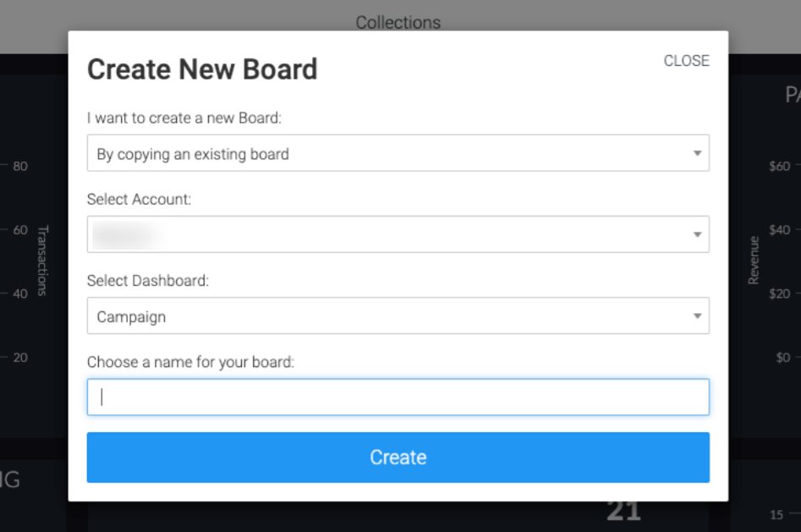
Task: Click the Transactions axis label on background chart
Action: (43, 261)
